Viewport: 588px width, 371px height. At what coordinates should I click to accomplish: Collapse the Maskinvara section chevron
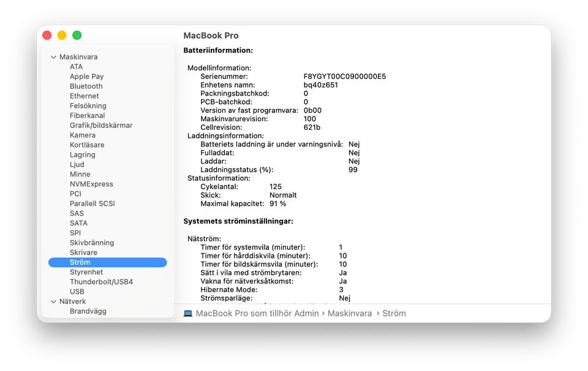pyautogui.click(x=54, y=57)
